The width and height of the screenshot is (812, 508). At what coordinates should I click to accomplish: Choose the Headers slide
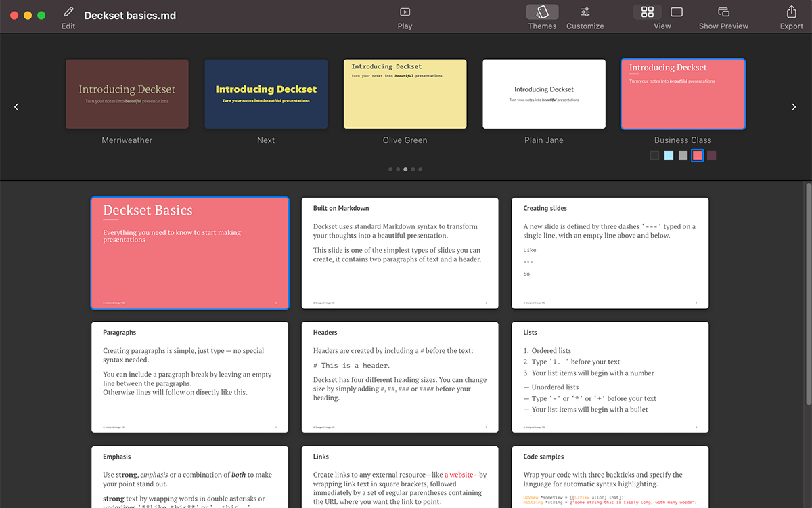click(x=400, y=377)
